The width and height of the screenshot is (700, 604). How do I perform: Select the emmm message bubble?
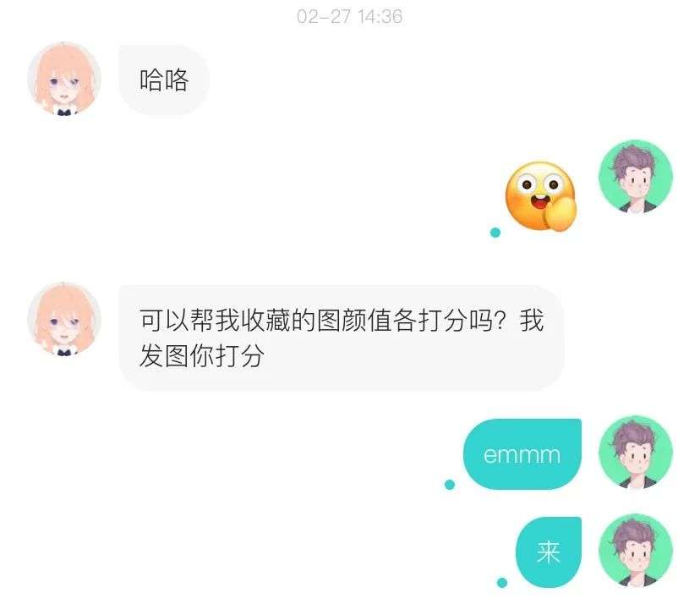coord(522,454)
